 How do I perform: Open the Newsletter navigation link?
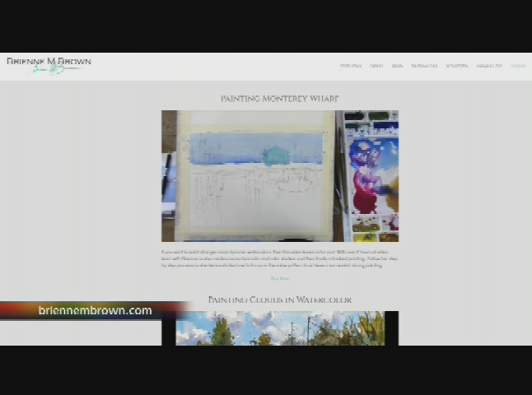point(424,66)
